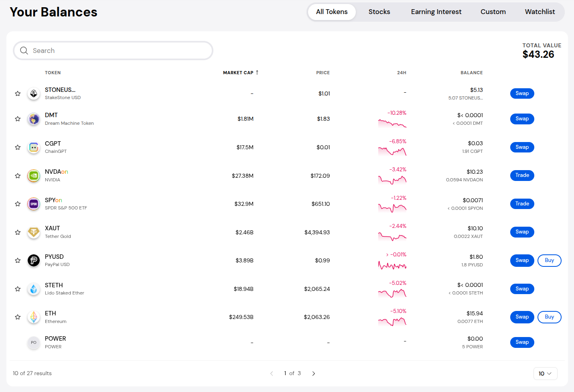Click Swap for STETH
This screenshot has height=392, width=574.
(522, 289)
